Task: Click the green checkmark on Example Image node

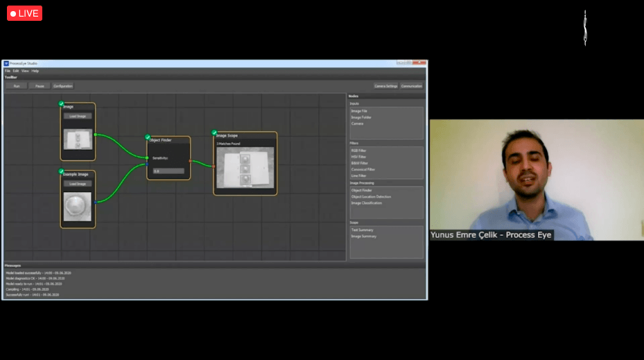Action: click(62, 171)
